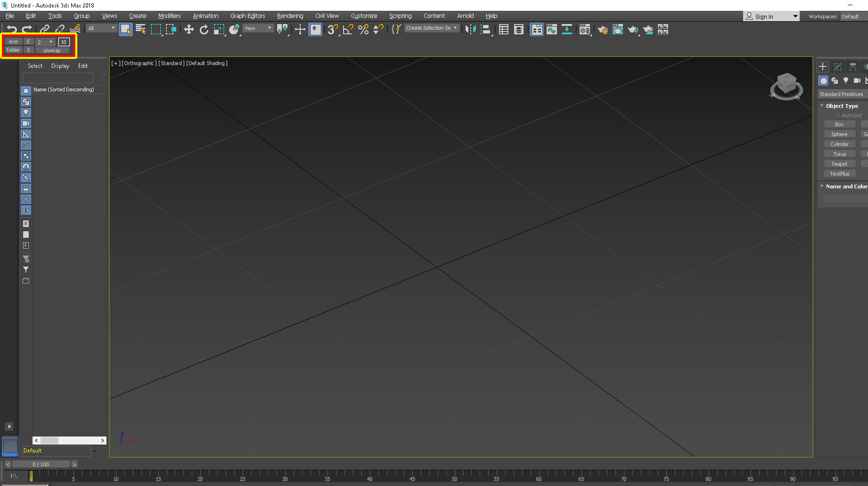The height and width of the screenshot is (486, 868).
Task: Open the Rendering menu
Action: tap(290, 16)
